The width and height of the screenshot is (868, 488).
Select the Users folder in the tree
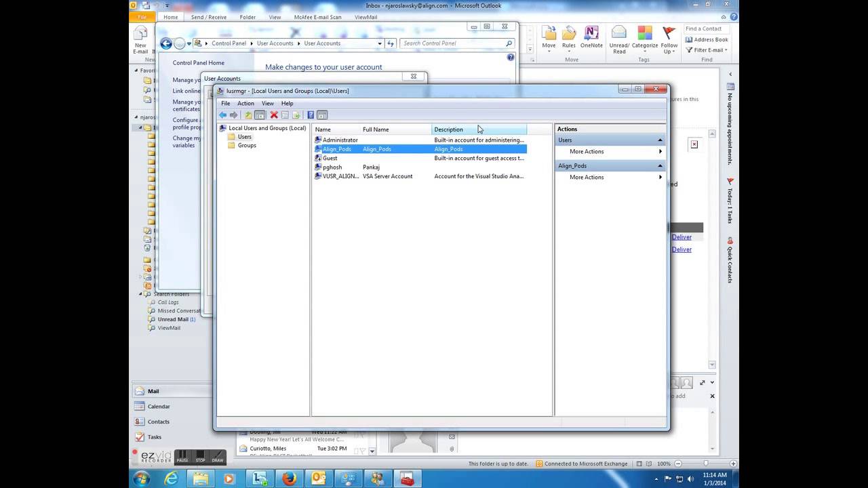[244, 137]
